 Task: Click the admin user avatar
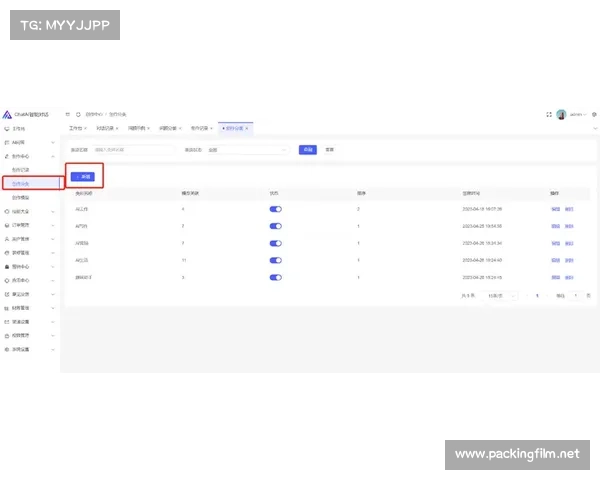[562, 115]
